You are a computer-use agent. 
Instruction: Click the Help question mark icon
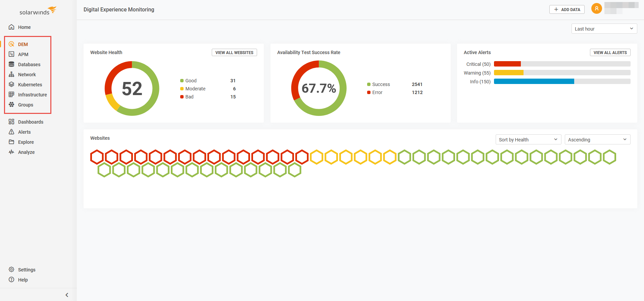click(11, 280)
